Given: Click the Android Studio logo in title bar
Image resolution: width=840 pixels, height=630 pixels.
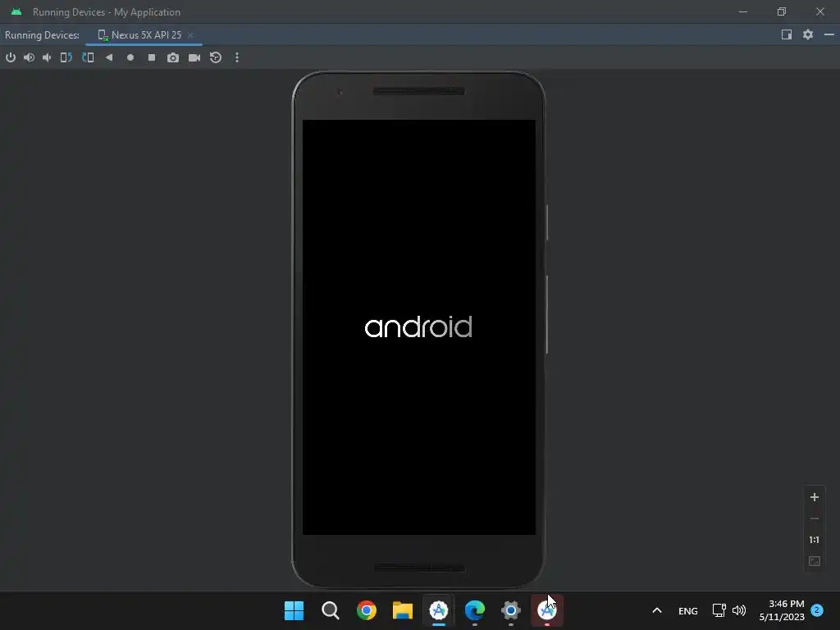Looking at the screenshot, I should [x=16, y=11].
